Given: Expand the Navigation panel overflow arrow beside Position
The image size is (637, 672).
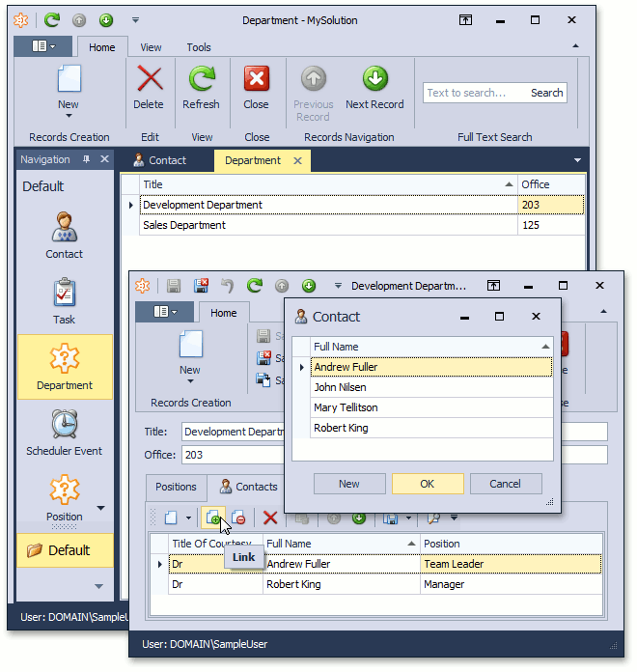Looking at the screenshot, I should point(101,509).
